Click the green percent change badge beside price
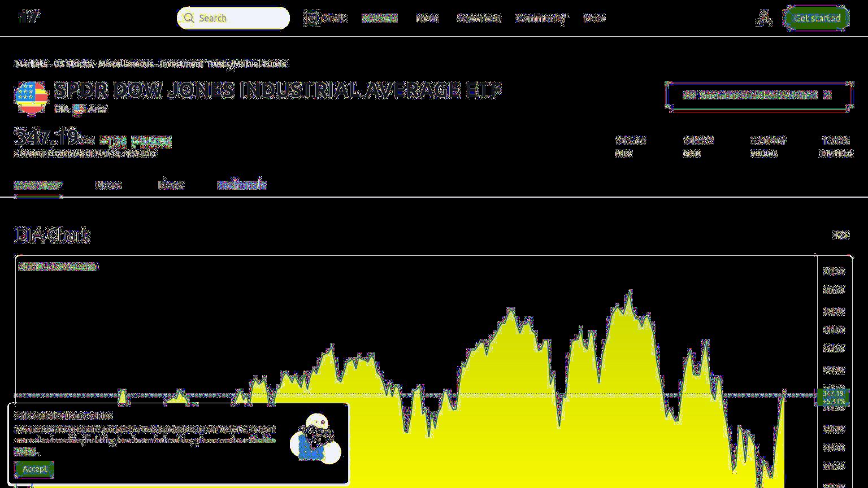 click(x=151, y=141)
